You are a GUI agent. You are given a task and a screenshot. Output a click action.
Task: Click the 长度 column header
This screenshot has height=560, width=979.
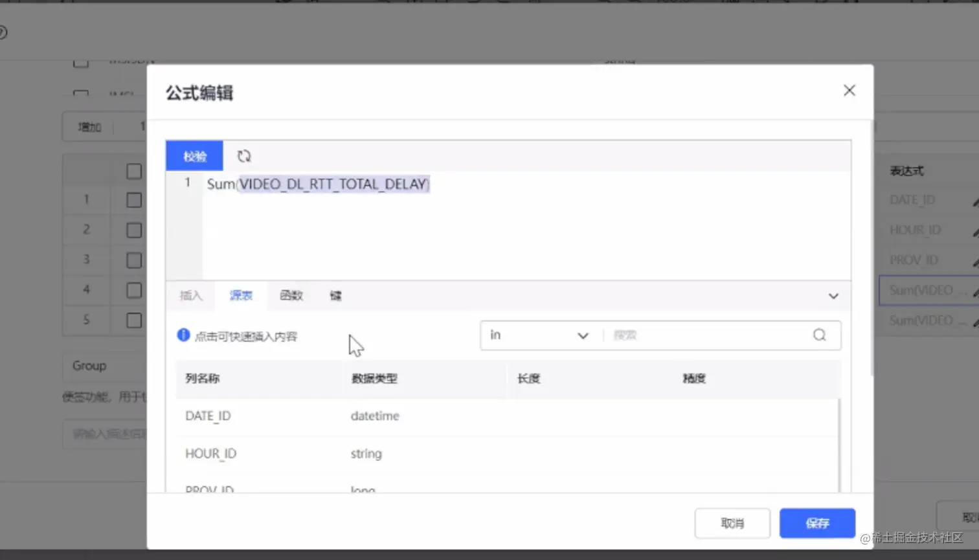pos(528,379)
